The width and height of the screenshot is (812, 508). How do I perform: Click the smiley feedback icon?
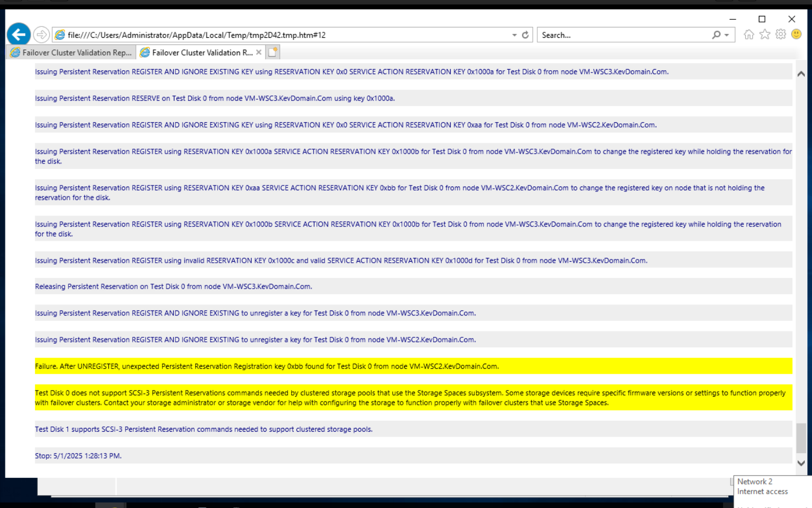[797, 34]
